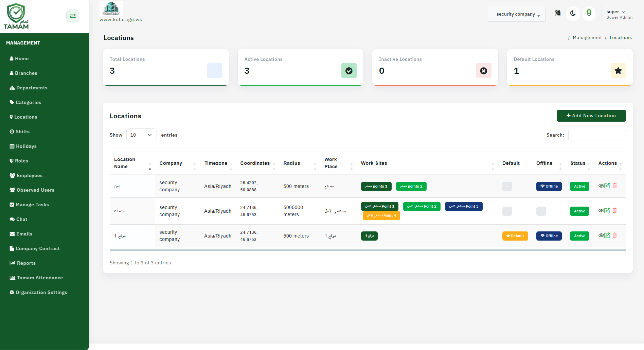Click the Inactive Locations cross icon
The width and height of the screenshot is (644, 350).
point(484,71)
